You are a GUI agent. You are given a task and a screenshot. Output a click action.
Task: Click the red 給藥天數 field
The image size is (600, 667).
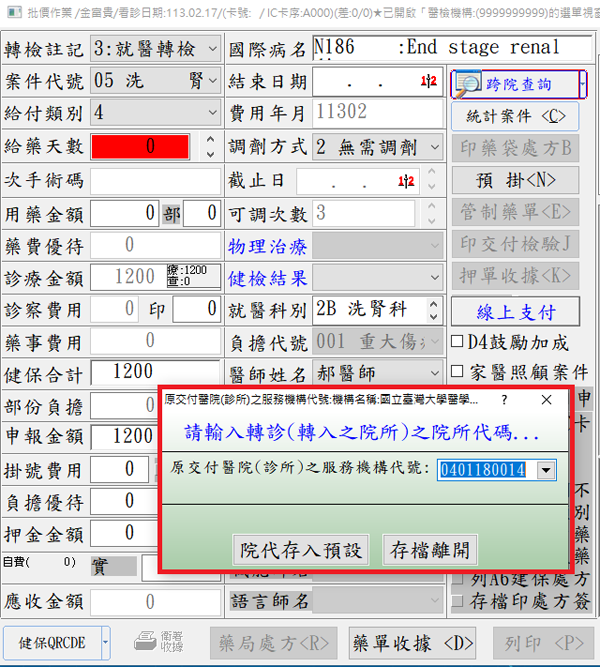pyautogui.click(x=145, y=146)
